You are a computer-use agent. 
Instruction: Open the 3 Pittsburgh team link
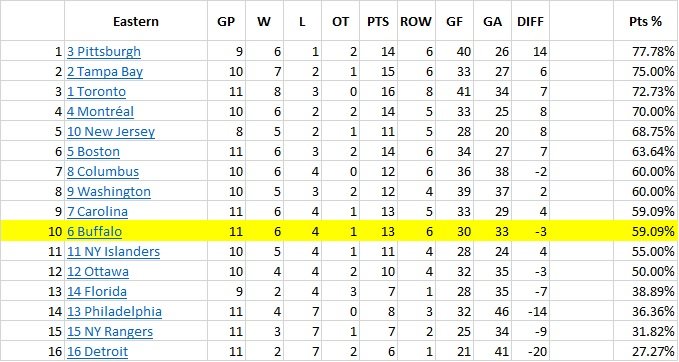[x=104, y=52]
